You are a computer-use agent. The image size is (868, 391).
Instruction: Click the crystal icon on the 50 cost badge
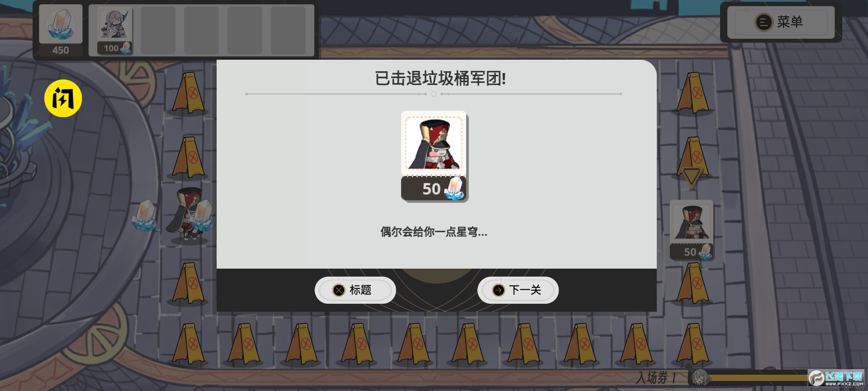point(455,188)
